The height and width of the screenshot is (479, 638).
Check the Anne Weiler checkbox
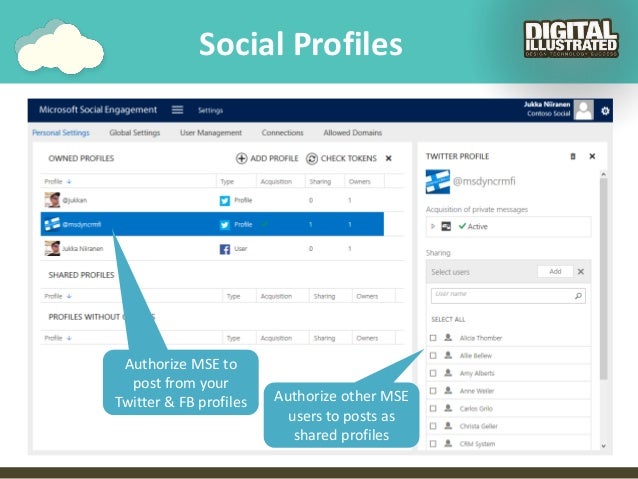tap(433, 391)
